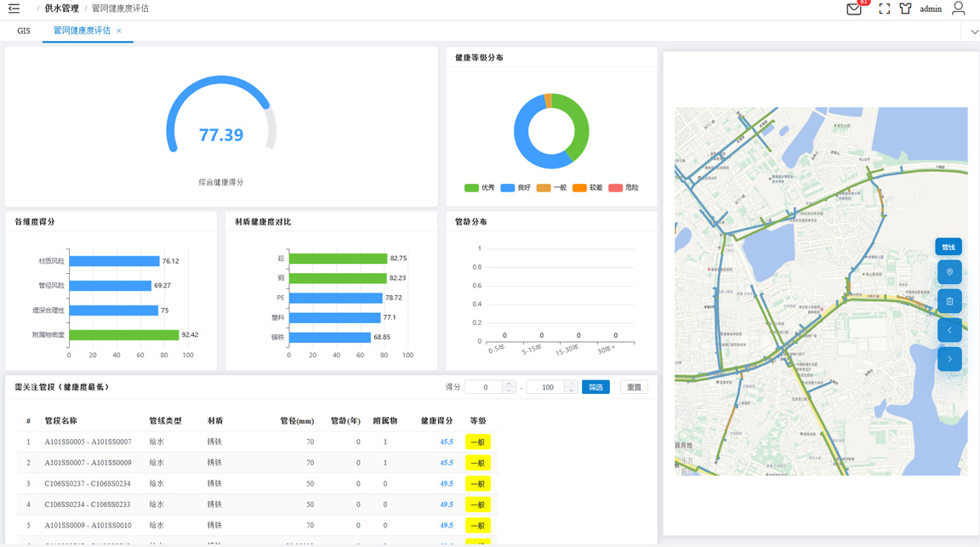Open score 45.5 for A101SS0005 - A101SS0007
The image size is (980, 547).
tap(447, 442)
